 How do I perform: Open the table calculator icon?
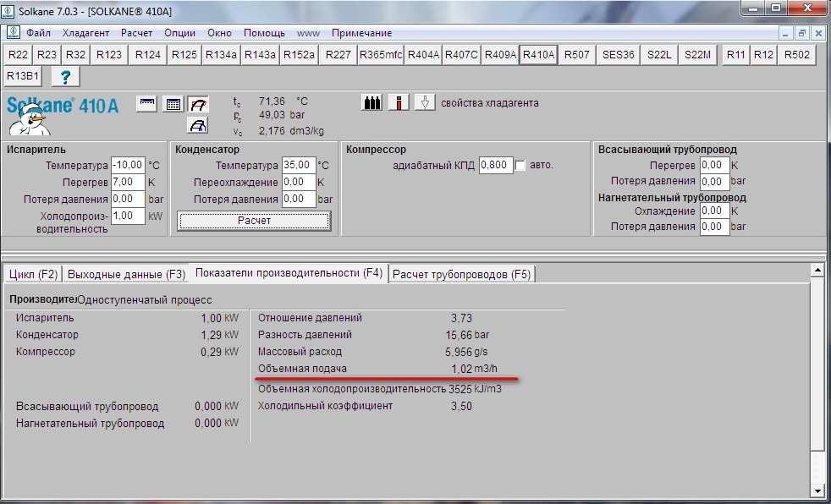173,104
